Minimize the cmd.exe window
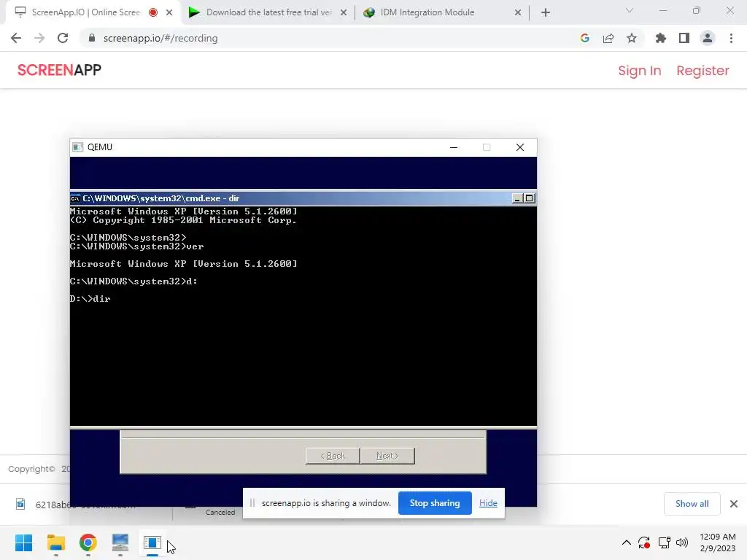This screenshot has width=747, height=560. [517, 198]
